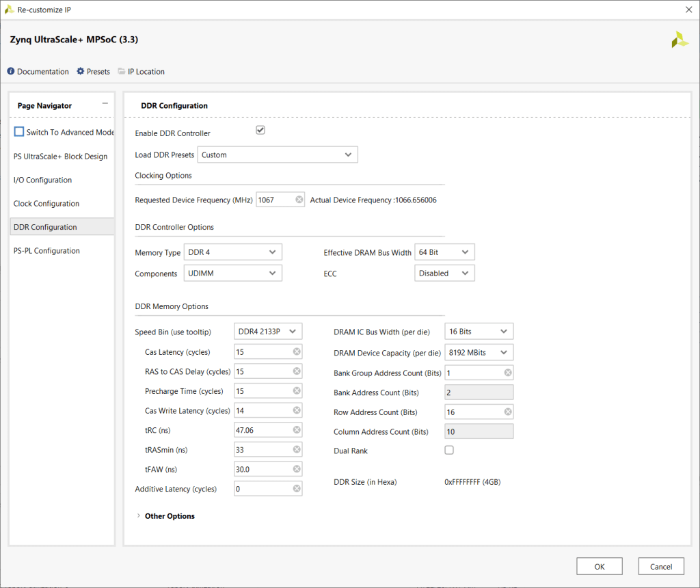The width and height of the screenshot is (700, 588).
Task: Click the IP Location folder icon
Action: tap(122, 72)
